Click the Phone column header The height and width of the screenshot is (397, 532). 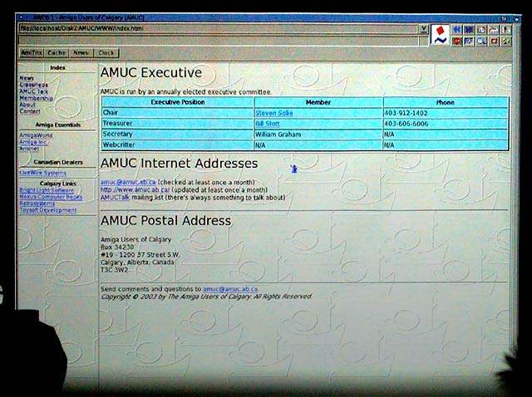click(x=446, y=102)
